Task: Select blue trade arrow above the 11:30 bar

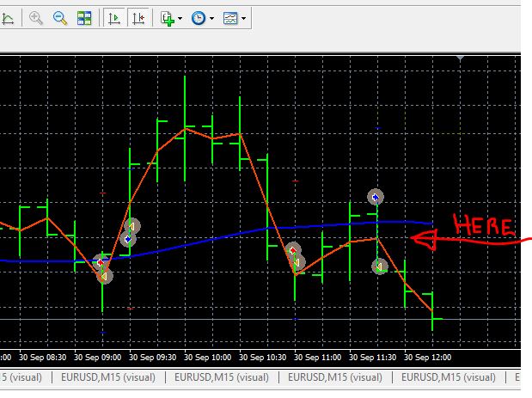Action: point(376,197)
